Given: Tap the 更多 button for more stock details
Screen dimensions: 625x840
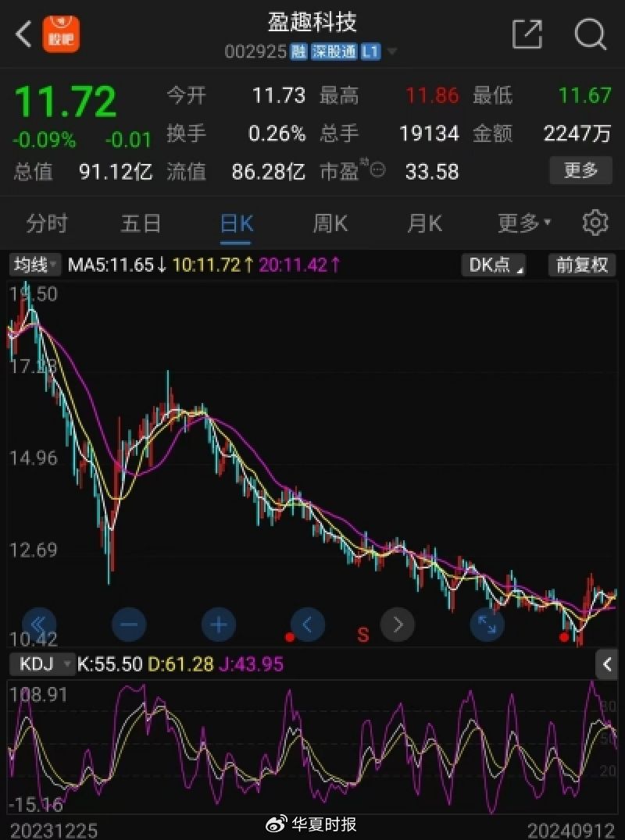Looking at the screenshot, I should pos(580,171).
